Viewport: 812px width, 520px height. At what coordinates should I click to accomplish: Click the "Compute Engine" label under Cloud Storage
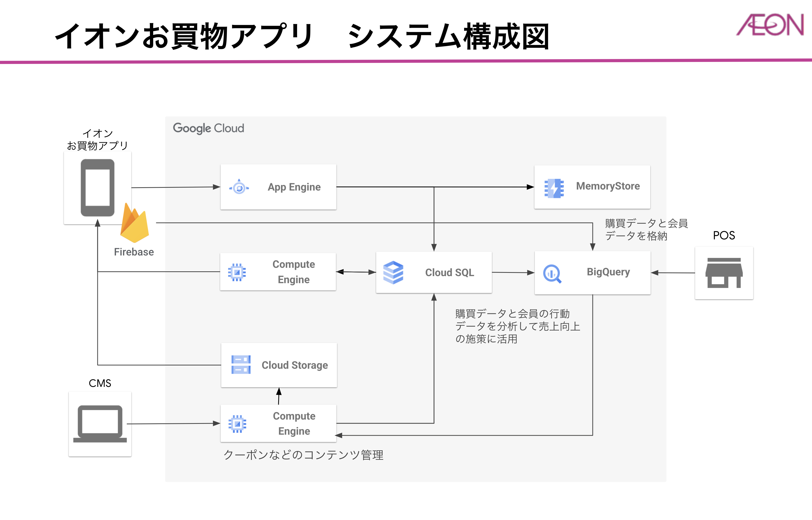(294, 423)
